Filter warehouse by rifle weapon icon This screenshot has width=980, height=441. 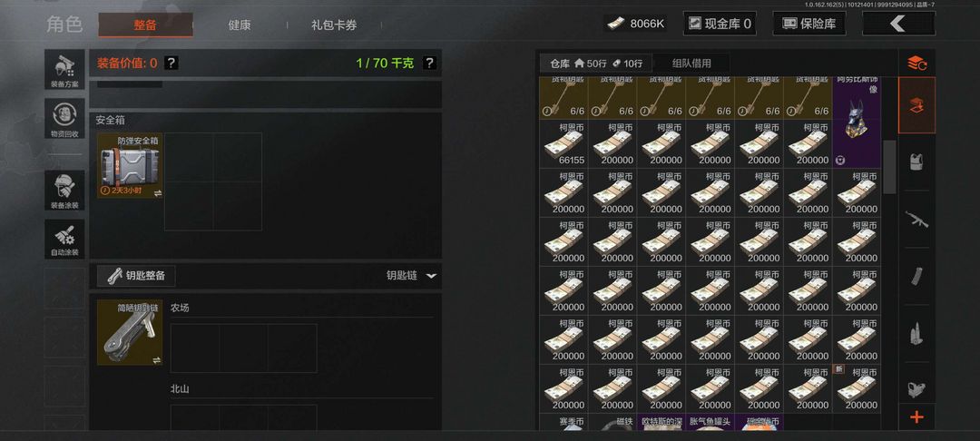[916, 219]
